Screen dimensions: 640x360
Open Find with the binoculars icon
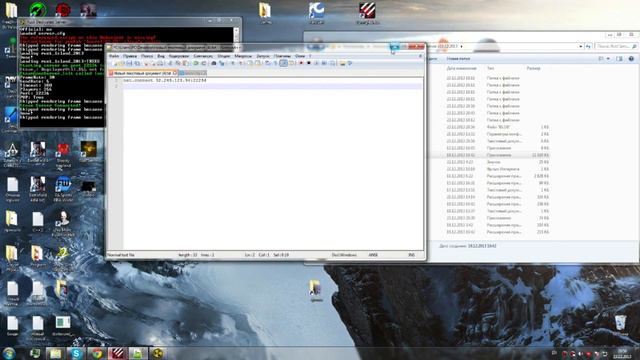tap(213, 63)
